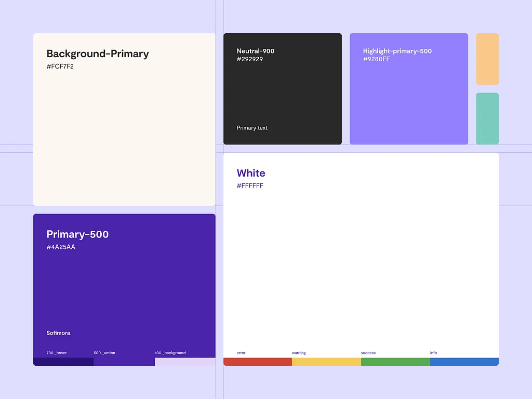Click the #FCF7F2 hex code
The width and height of the screenshot is (532, 399).
pos(60,66)
